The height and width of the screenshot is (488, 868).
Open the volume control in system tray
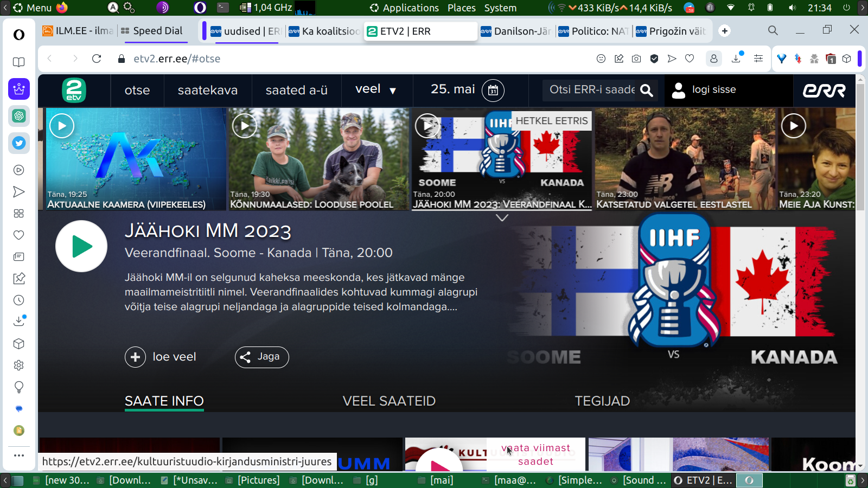792,8
